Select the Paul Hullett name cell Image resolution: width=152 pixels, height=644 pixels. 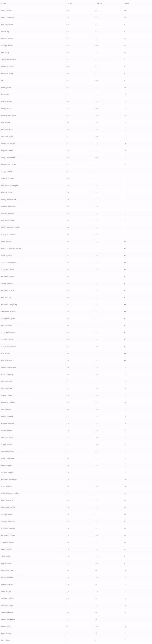click(x=7, y=11)
